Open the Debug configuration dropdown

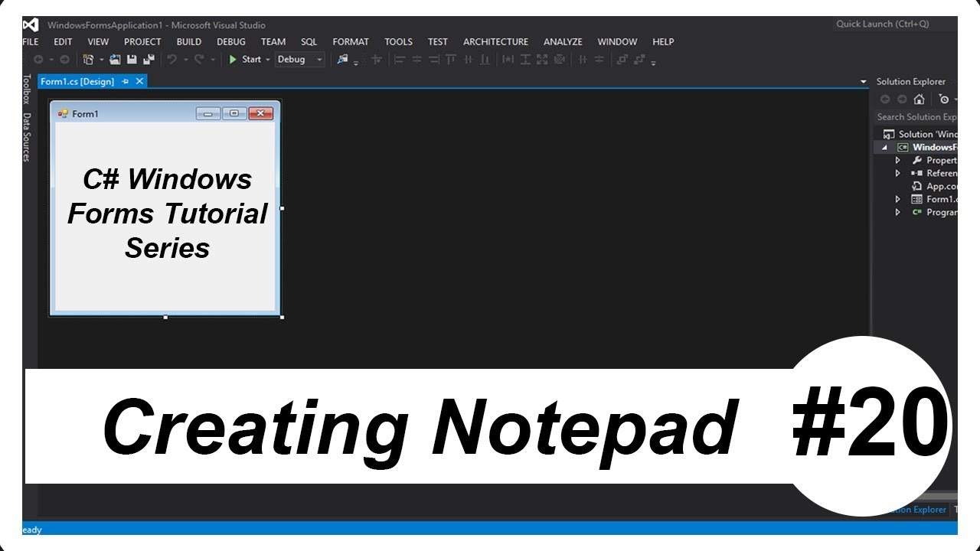[x=300, y=59]
